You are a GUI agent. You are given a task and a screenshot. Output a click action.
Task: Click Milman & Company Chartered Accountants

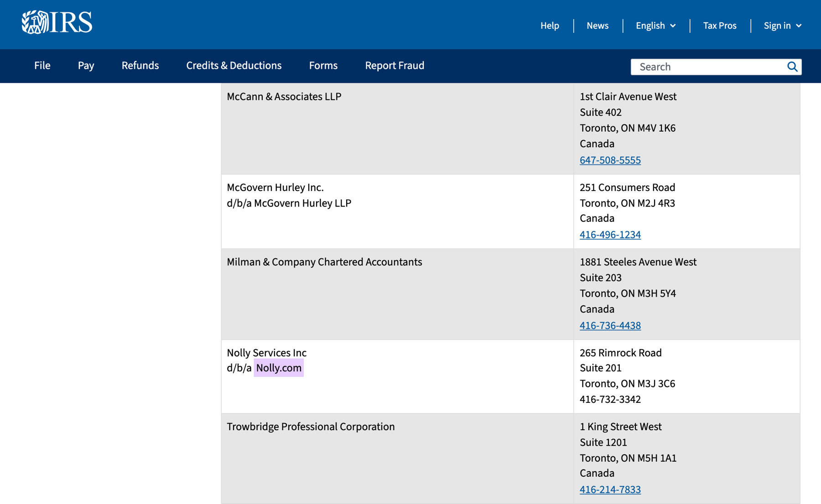click(x=324, y=262)
